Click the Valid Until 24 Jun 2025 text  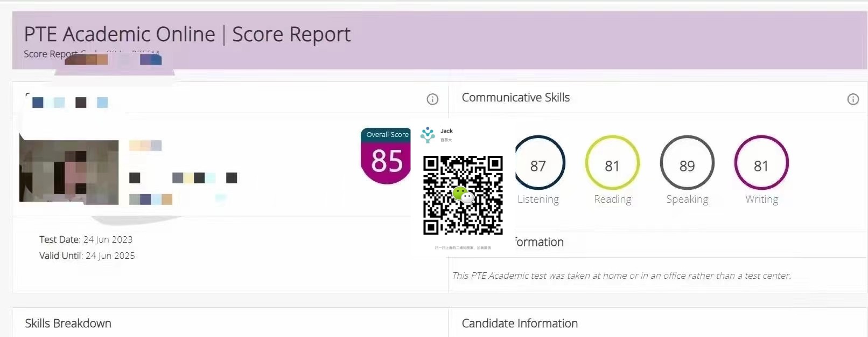pos(87,256)
